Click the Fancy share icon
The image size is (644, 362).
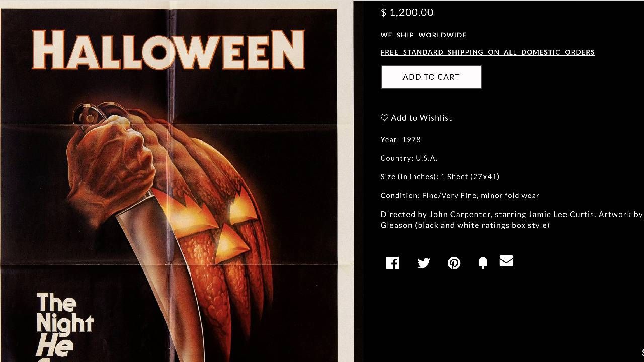coord(483,263)
